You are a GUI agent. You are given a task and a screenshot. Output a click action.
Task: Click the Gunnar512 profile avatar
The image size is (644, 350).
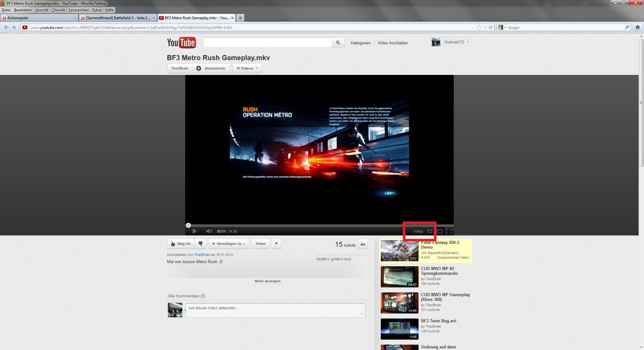436,42
